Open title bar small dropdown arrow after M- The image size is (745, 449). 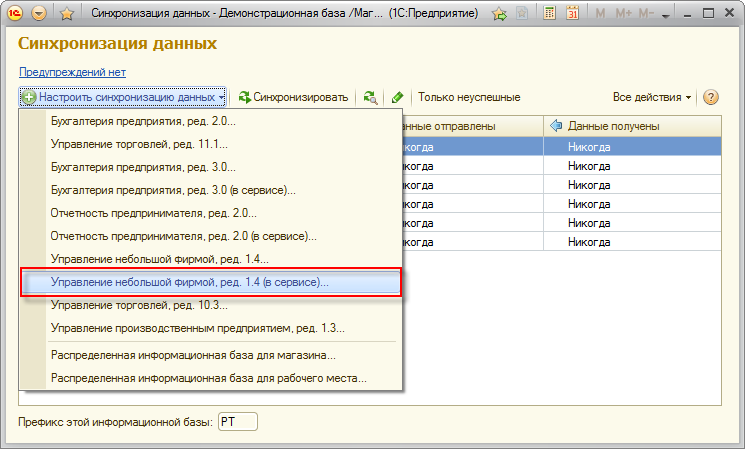click(x=665, y=15)
